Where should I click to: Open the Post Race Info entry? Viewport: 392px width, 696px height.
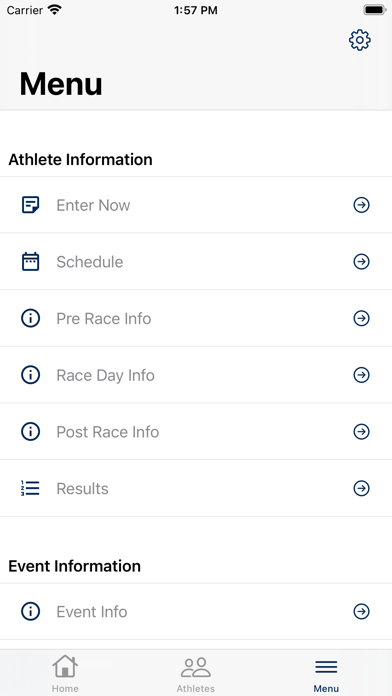tap(196, 431)
